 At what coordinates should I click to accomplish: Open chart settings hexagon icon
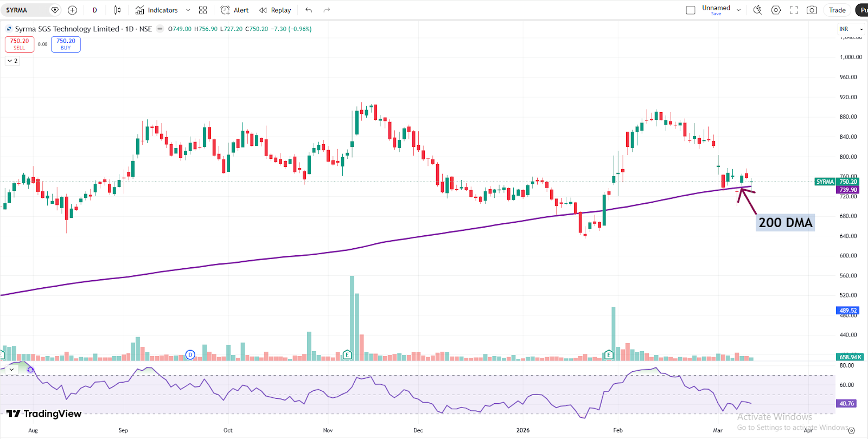pos(776,10)
